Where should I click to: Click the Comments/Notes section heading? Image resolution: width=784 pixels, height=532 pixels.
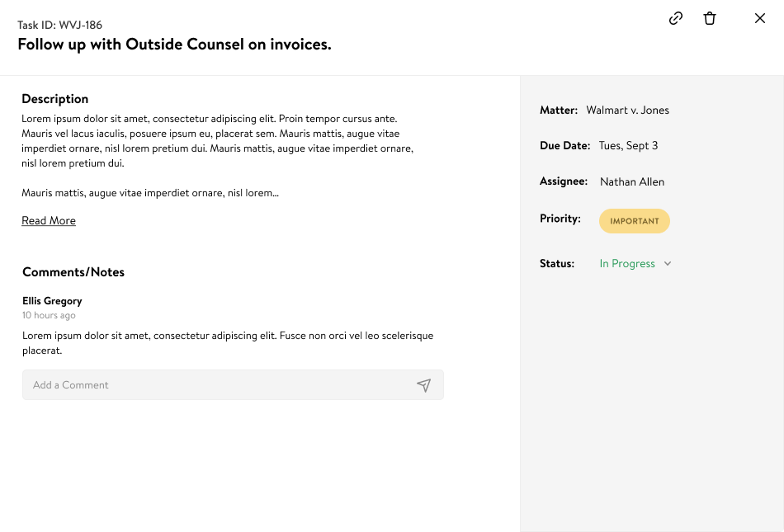(73, 272)
